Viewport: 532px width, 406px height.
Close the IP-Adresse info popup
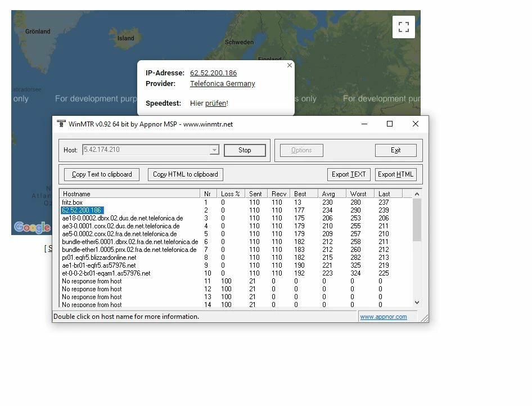coord(290,65)
